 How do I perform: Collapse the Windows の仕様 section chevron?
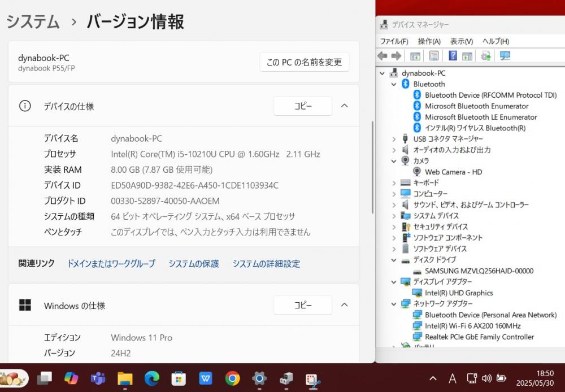tap(345, 305)
